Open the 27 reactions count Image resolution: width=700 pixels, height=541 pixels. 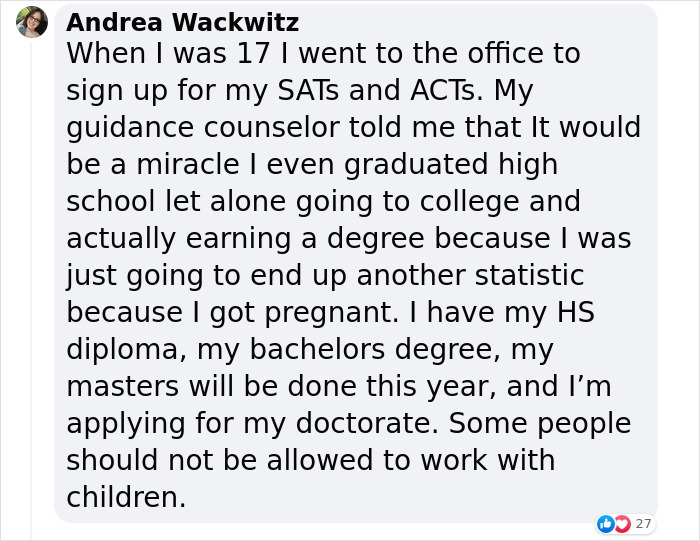pyautogui.click(x=643, y=524)
